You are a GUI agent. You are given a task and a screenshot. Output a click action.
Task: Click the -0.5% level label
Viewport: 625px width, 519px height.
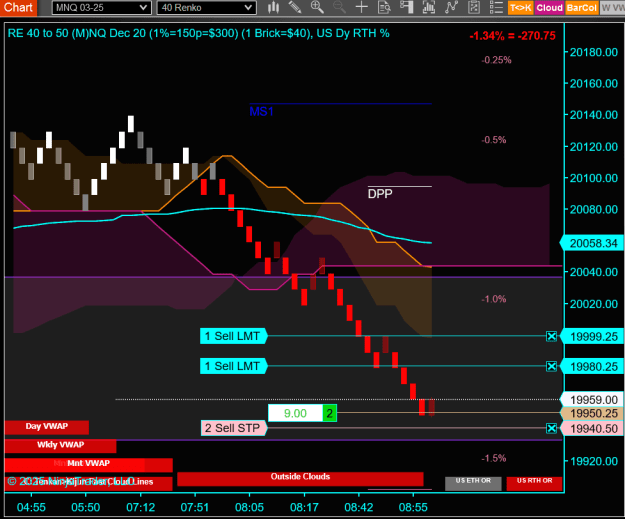(x=493, y=140)
